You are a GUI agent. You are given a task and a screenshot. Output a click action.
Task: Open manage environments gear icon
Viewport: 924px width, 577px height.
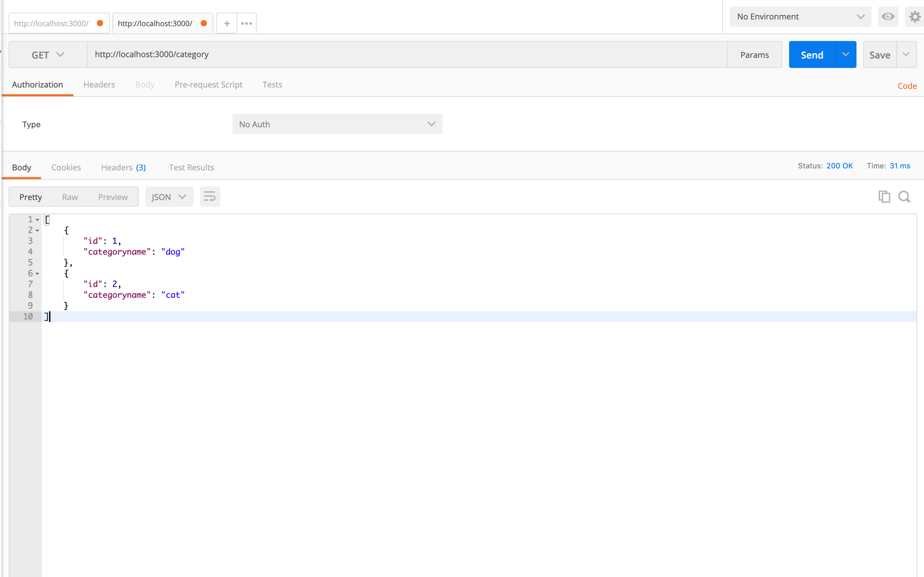[x=915, y=17]
